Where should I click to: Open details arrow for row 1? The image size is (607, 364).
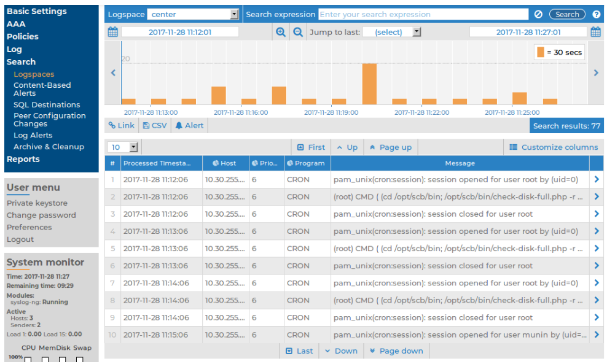point(597,179)
